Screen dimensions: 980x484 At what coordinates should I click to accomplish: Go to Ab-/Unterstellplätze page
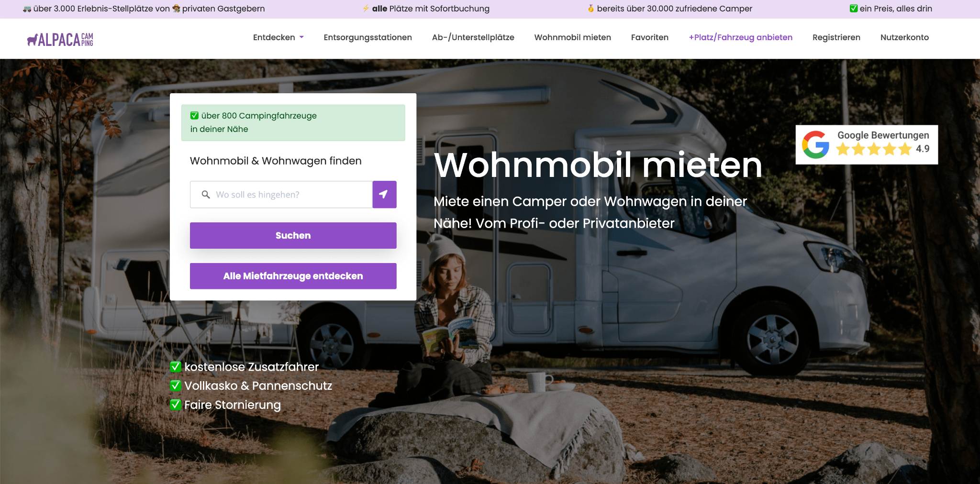(473, 37)
